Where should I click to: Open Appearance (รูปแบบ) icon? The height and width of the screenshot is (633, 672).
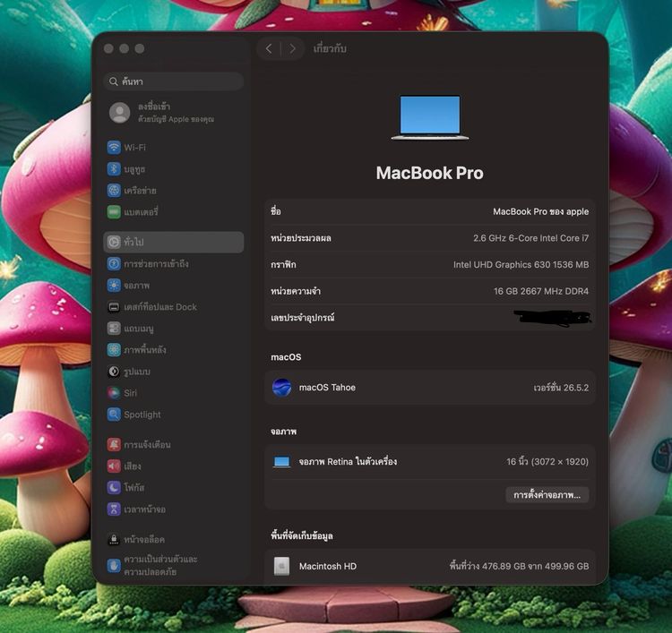pyautogui.click(x=114, y=372)
